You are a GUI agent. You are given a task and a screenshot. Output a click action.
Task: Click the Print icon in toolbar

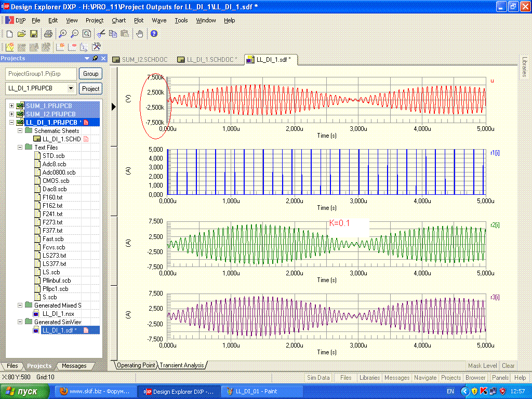[x=48, y=34]
